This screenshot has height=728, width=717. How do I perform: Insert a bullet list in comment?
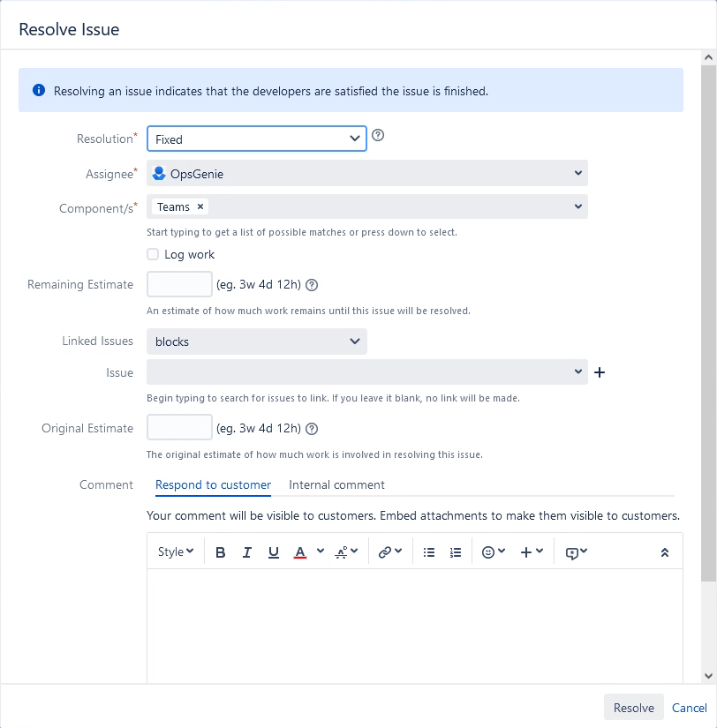(429, 552)
